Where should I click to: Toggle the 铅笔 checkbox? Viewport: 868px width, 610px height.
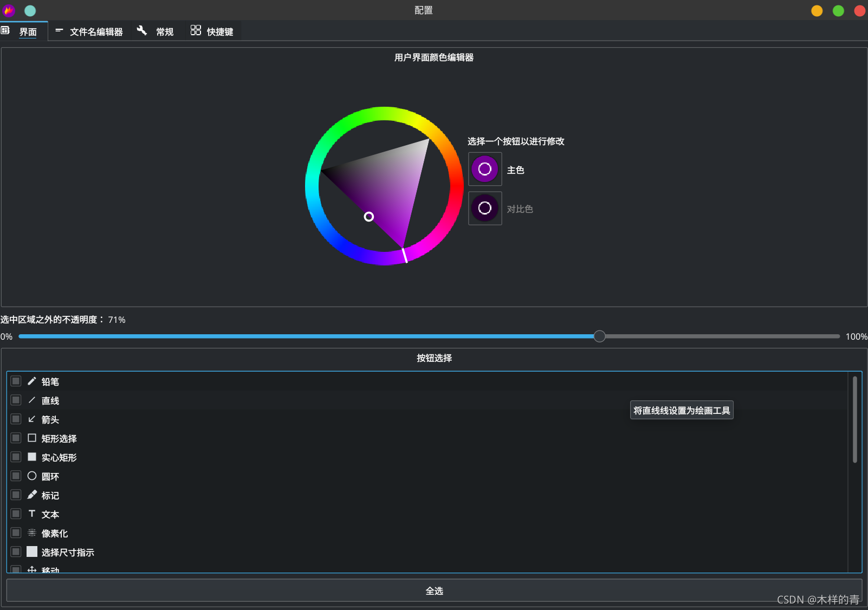(16, 381)
